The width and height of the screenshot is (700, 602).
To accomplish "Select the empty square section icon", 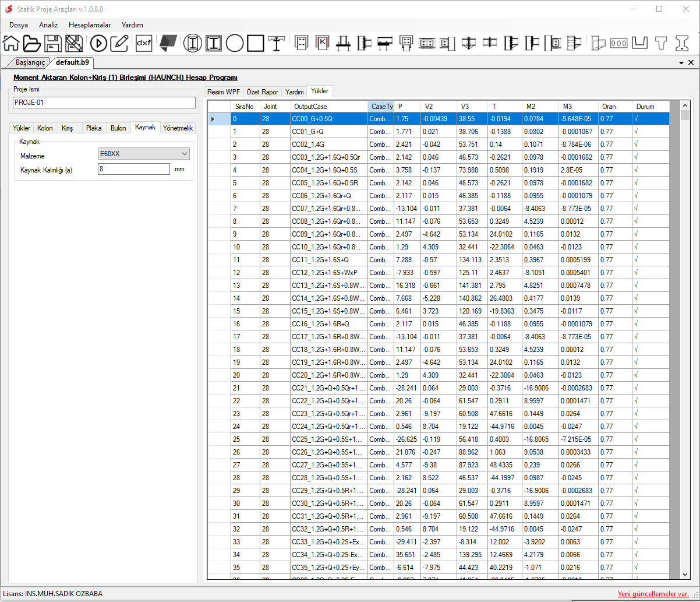I will tap(255, 43).
